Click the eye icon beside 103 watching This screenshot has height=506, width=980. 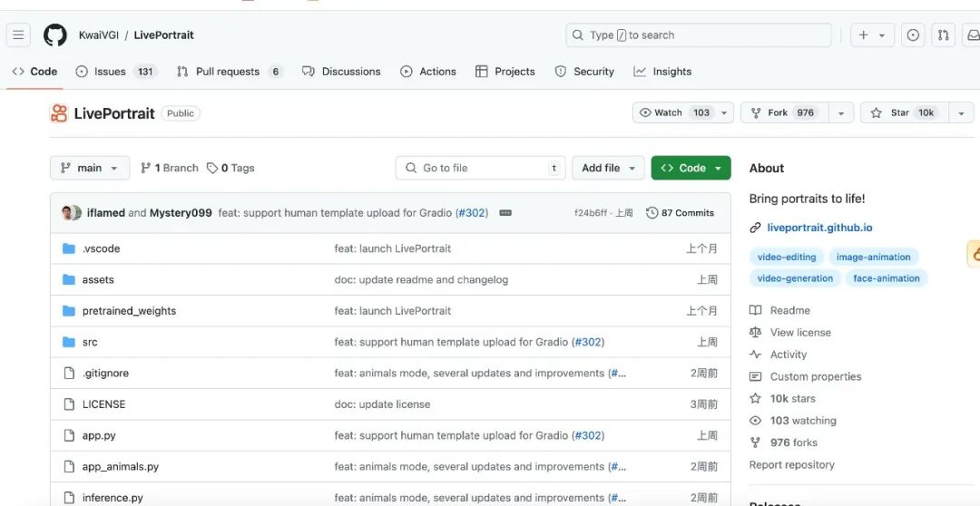click(756, 421)
